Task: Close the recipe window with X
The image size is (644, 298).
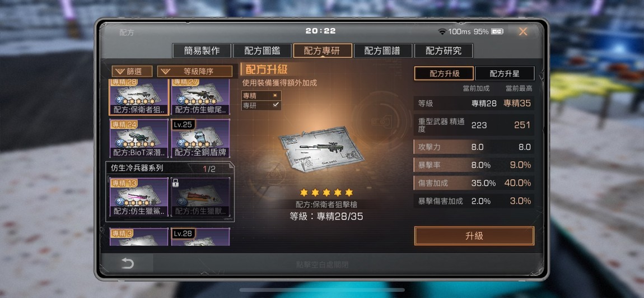Action: point(523,32)
